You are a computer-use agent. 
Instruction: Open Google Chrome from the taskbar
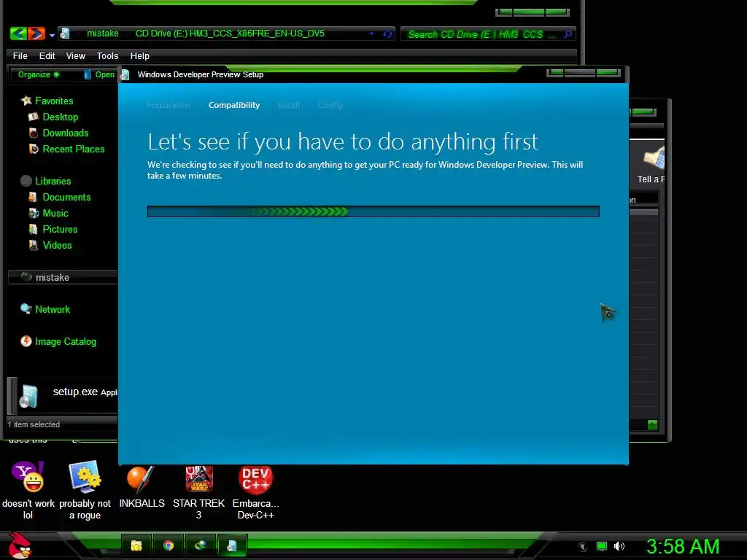(169, 545)
